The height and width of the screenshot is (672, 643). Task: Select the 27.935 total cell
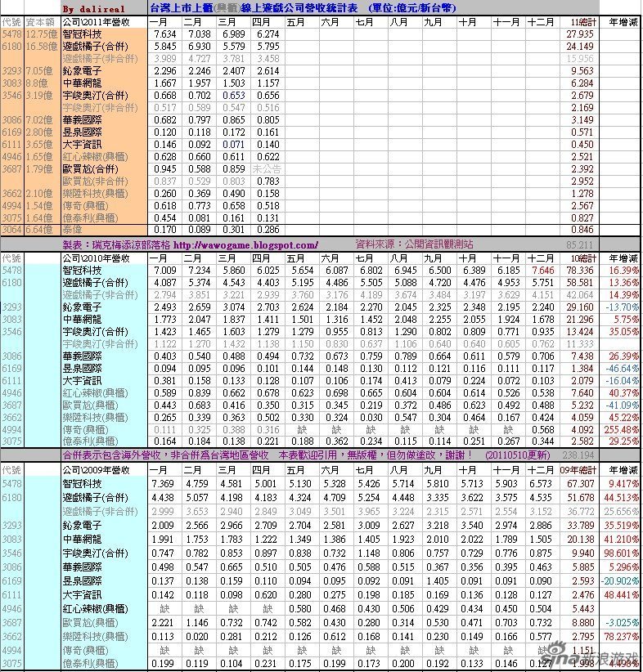tap(581, 34)
